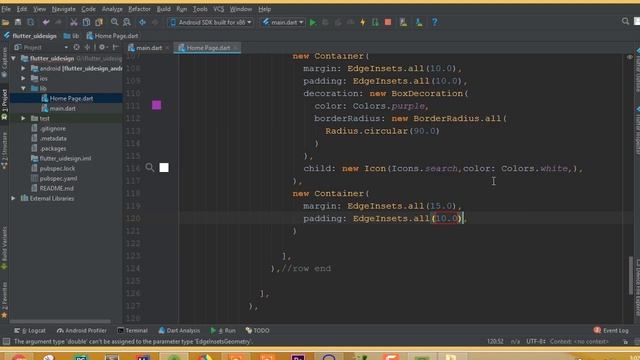Click the Paste toolbar icon

pos(99,22)
